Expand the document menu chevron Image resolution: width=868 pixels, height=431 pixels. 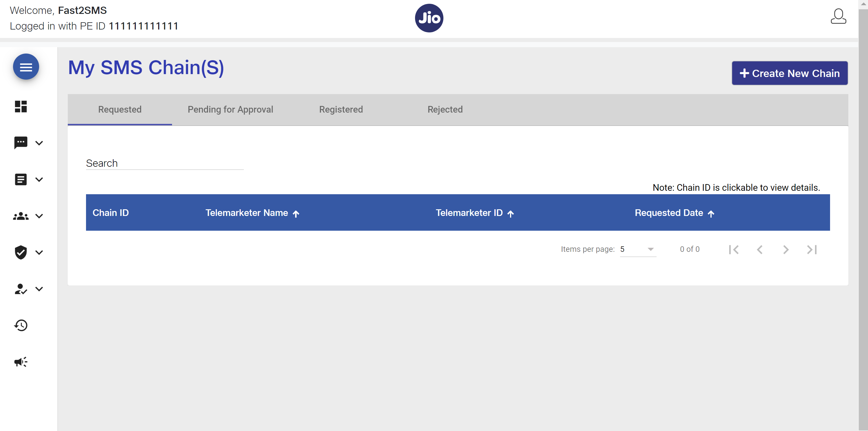[39, 179]
